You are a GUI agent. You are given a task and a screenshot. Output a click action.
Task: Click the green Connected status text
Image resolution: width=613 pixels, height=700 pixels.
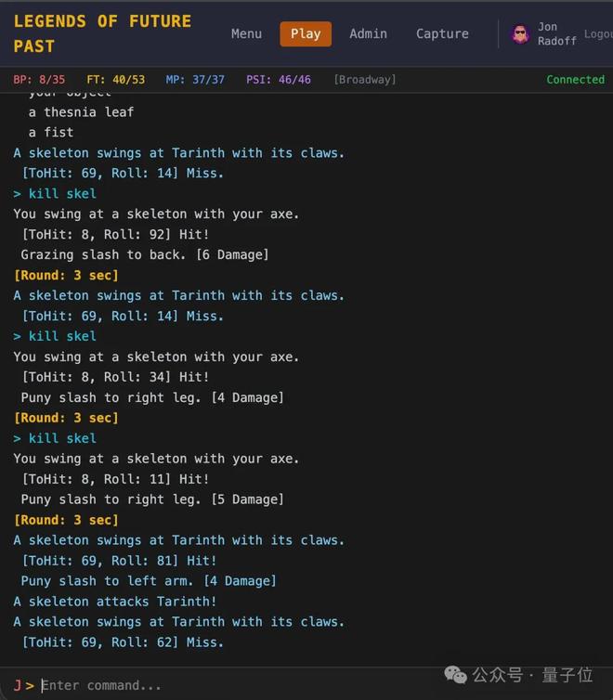[x=575, y=80]
